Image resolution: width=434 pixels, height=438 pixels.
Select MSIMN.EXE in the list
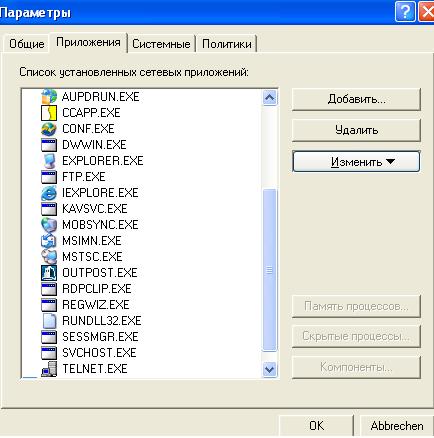click(x=92, y=241)
